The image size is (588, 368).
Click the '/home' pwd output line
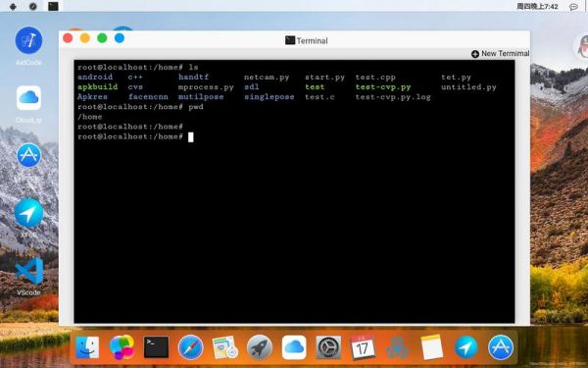(89, 117)
